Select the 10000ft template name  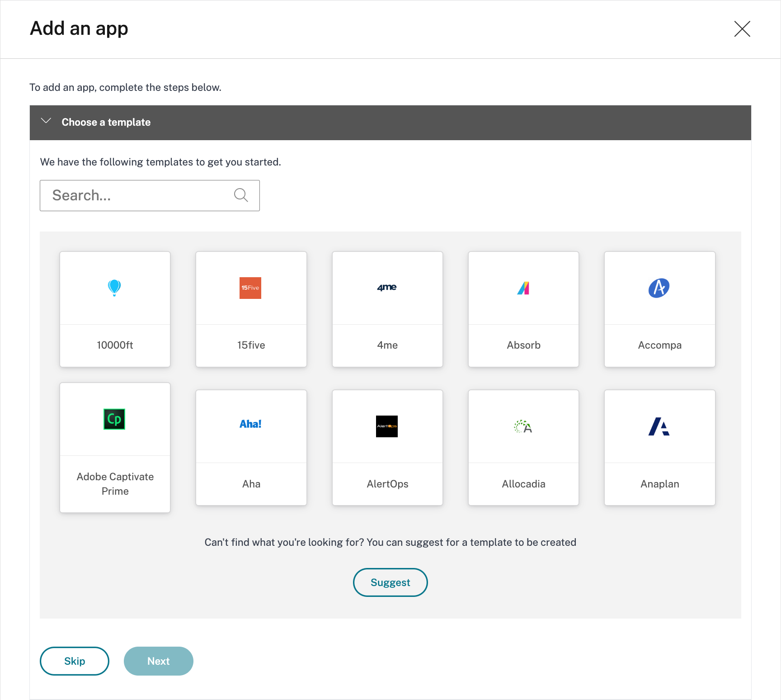point(115,345)
